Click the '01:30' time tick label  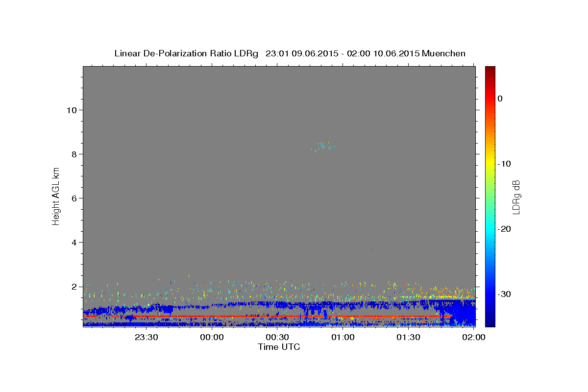pyautogui.click(x=409, y=337)
